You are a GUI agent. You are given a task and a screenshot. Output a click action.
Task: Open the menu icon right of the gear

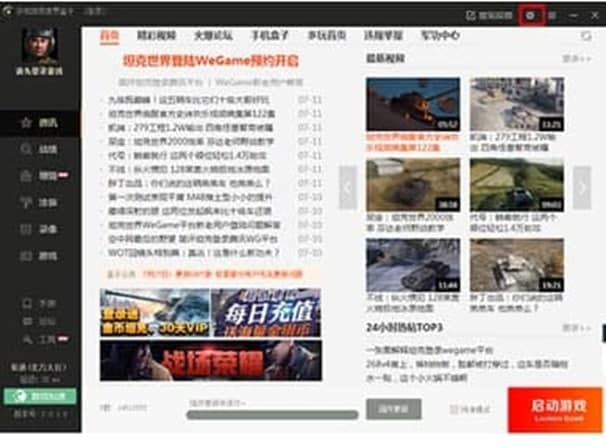click(x=553, y=15)
